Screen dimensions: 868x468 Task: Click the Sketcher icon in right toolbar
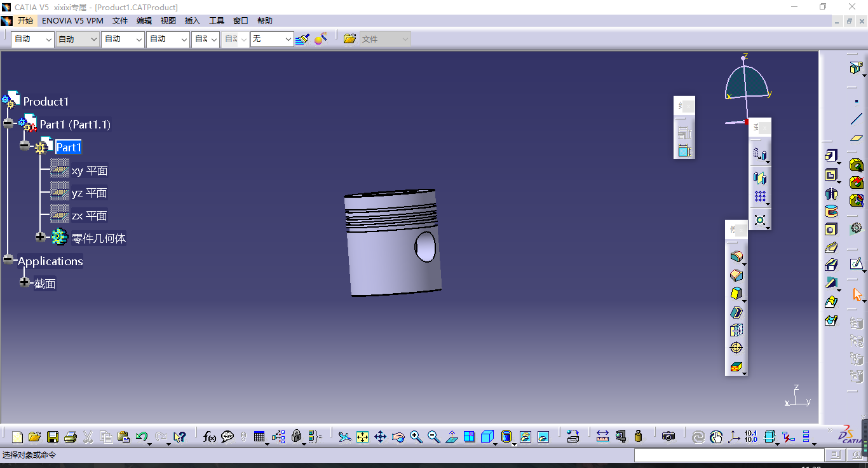tap(856, 263)
